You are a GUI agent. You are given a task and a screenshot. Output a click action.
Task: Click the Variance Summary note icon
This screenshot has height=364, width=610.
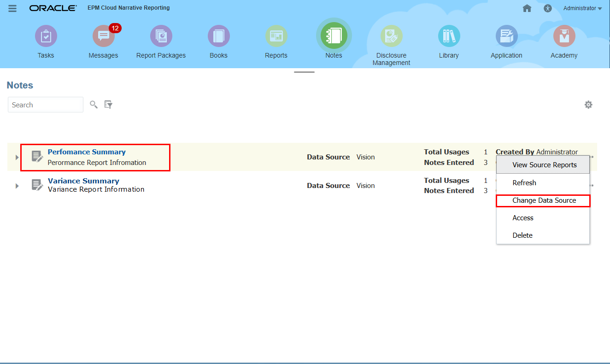(37, 185)
